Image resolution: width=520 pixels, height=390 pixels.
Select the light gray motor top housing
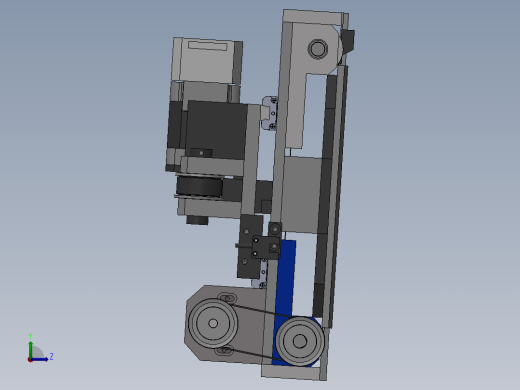(207, 60)
